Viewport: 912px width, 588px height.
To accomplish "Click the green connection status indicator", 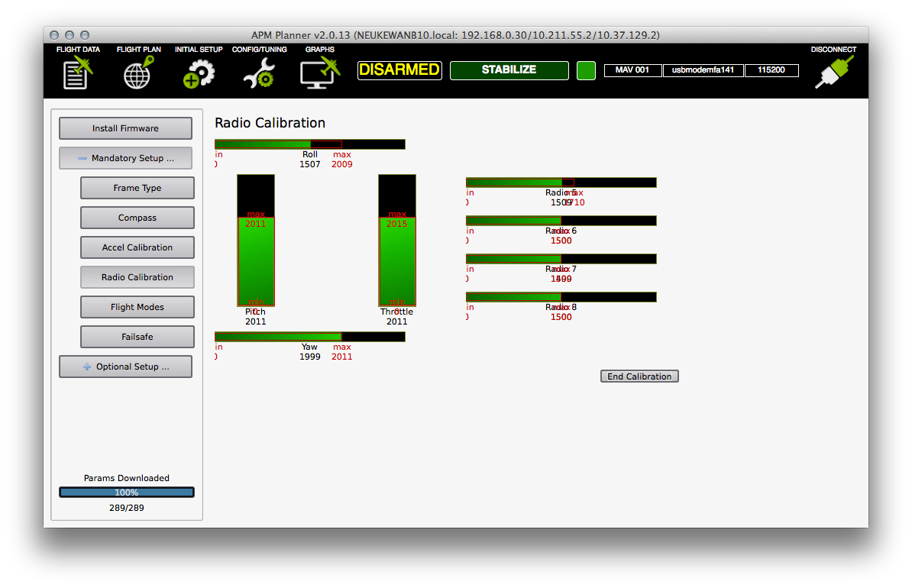I will tap(586, 70).
